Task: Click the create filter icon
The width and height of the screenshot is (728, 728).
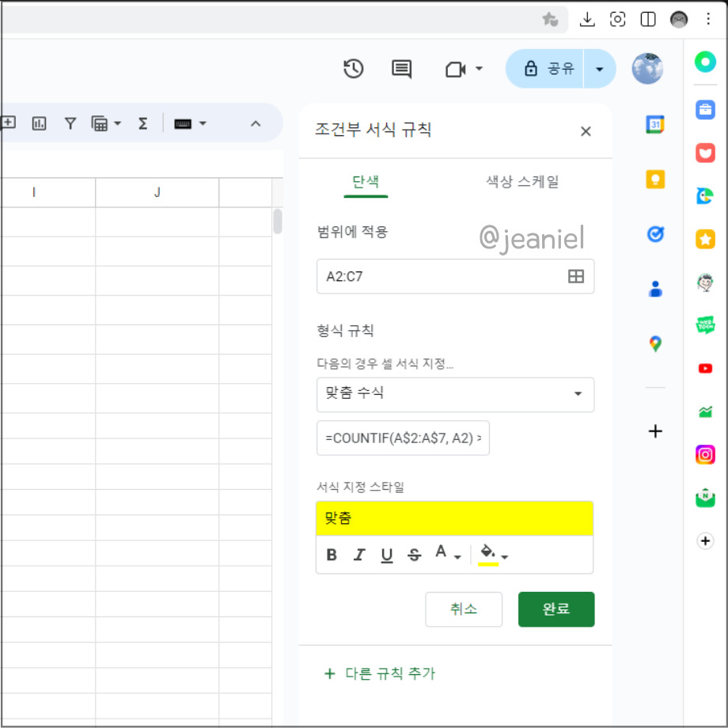Action: pyautogui.click(x=70, y=123)
